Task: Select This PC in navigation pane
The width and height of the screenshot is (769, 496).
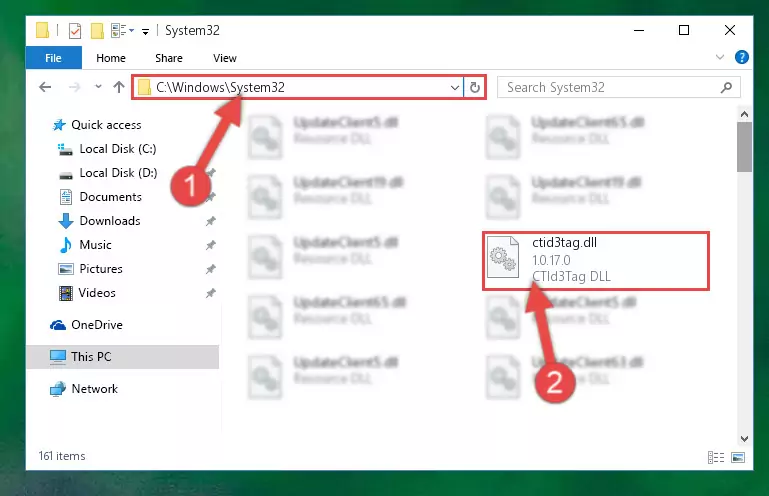Action: (x=123, y=357)
